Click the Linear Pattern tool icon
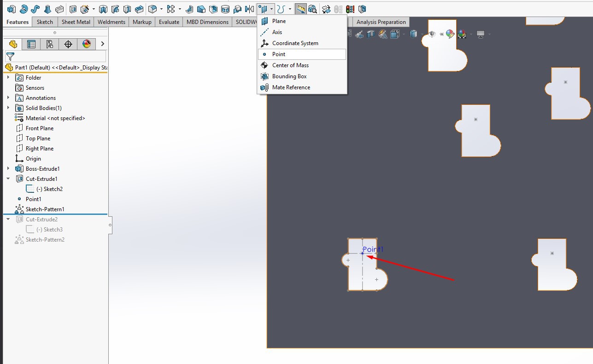Image resolution: width=593 pixels, height=364 pixels. 171,9
